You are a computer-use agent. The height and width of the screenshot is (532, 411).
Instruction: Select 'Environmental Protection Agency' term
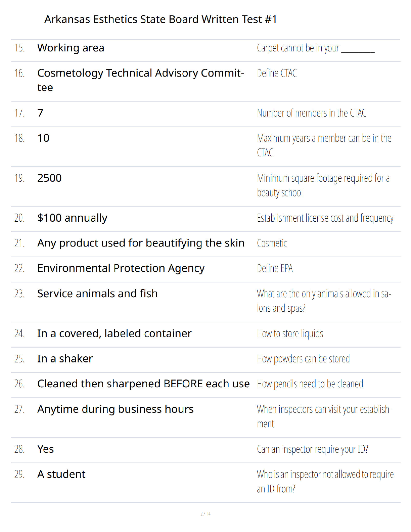click(121, 268)
